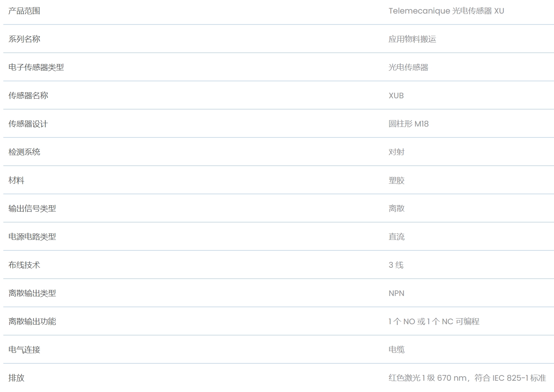Click the 系列名称 label
This screenshot has width=554, height=392.
click(24, 39)
